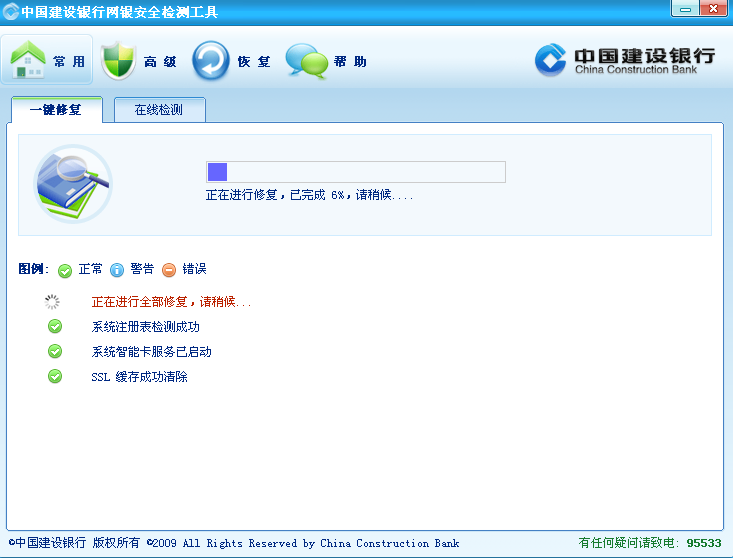Click the book and magnifier scan icon
Screen dimensions: 733x558
pyautogui.click(x=73, y=184)
